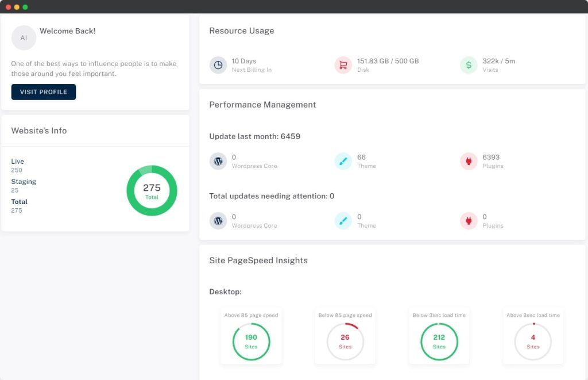
Task: Click the Theme brush icon showing 66
Action: [343, 161]
